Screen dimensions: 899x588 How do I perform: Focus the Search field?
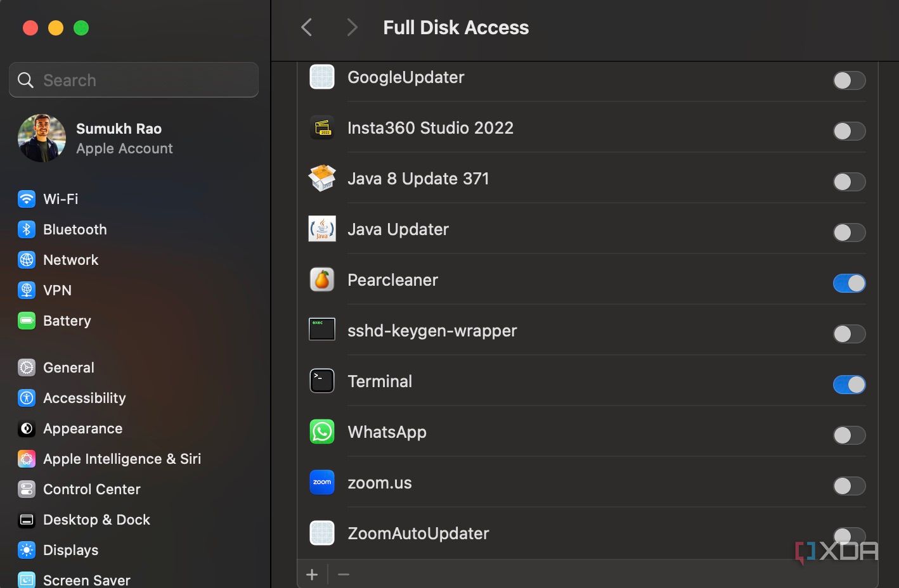[134, 80]
